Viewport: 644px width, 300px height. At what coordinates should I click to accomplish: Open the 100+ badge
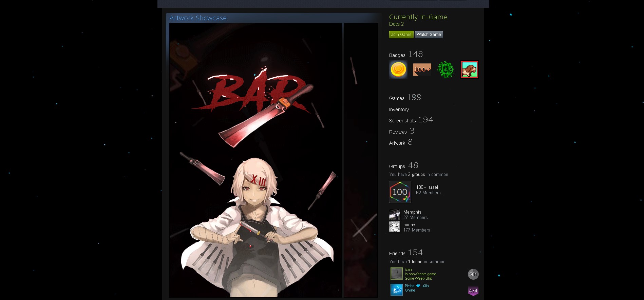point(422,69)
